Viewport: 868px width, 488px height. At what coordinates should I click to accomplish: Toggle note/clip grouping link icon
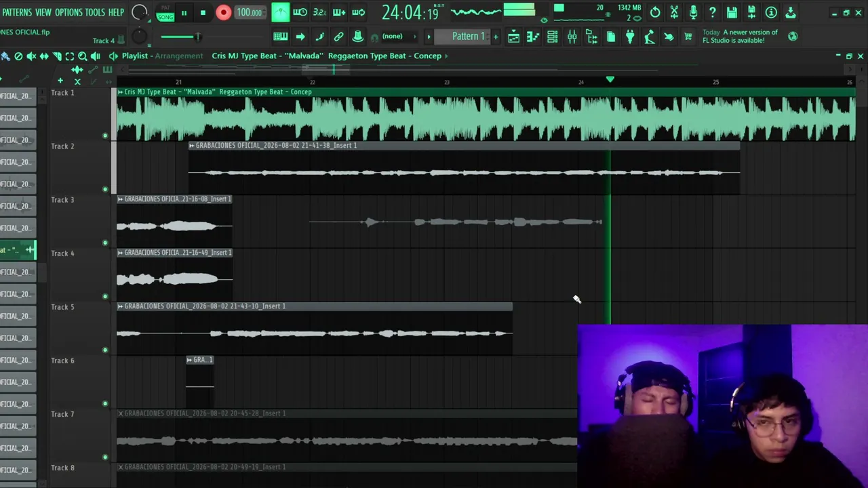tap(338, 36)
